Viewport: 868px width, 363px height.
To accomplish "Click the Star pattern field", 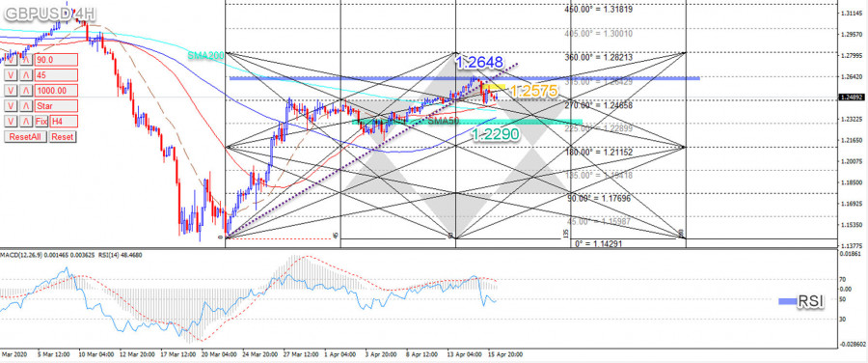I will 57,106.
